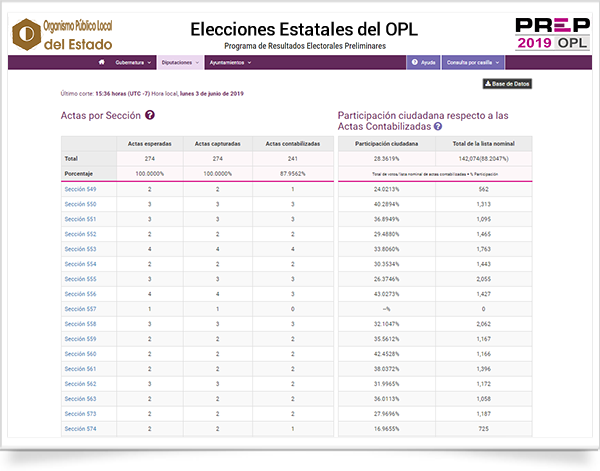Open Sección 551 link

tap(80, 219)
